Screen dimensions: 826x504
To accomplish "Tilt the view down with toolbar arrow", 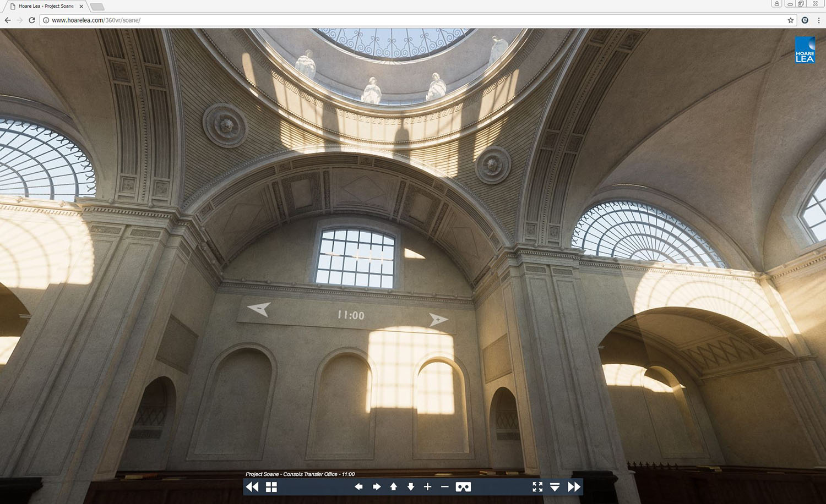I will coord(411,487).
